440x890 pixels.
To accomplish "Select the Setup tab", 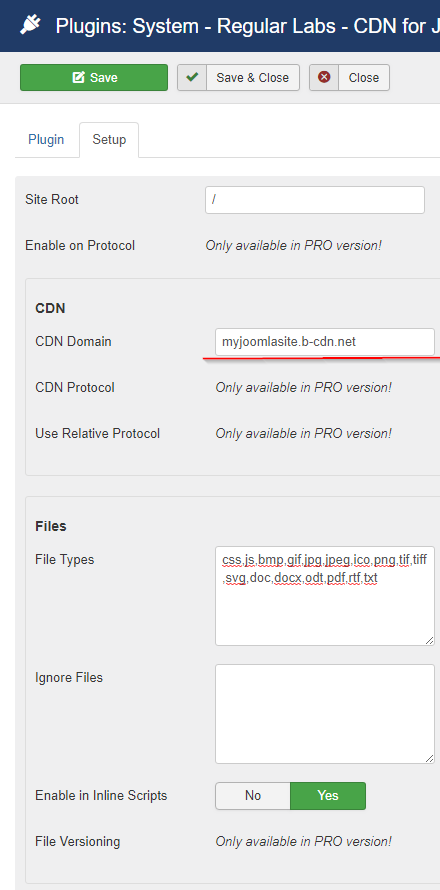I will (109, 140).
